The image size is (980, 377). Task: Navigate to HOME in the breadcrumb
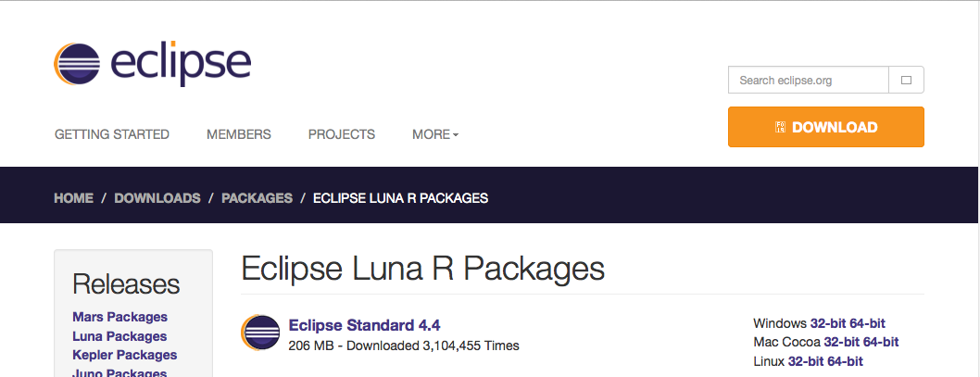click(74, 198)
